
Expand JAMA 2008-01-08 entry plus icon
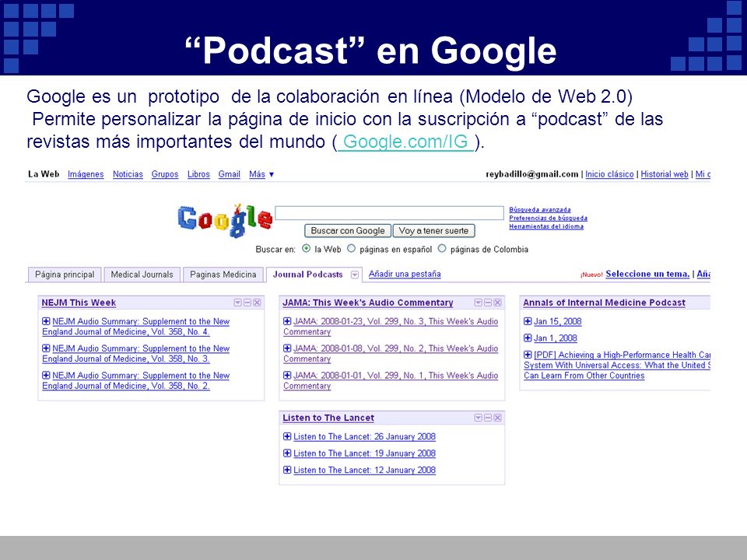(x=287, y=348)
